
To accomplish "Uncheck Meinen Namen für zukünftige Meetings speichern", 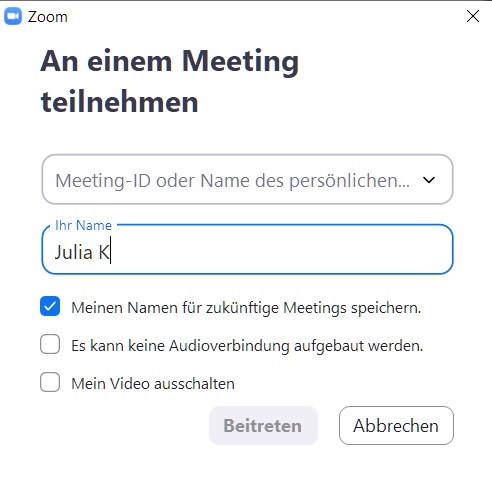I will [x=50, y=306].
